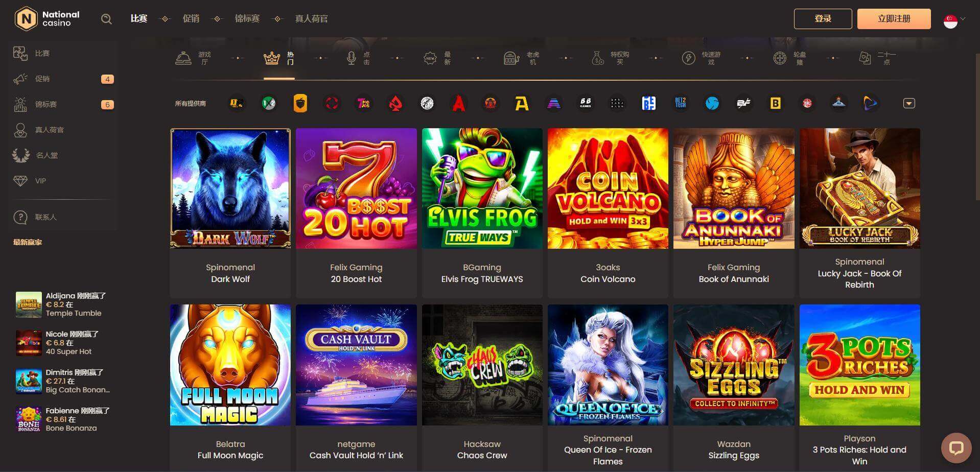Select the white round coin provider icon
The image size is (980, 472).
(x=427, y=103)
